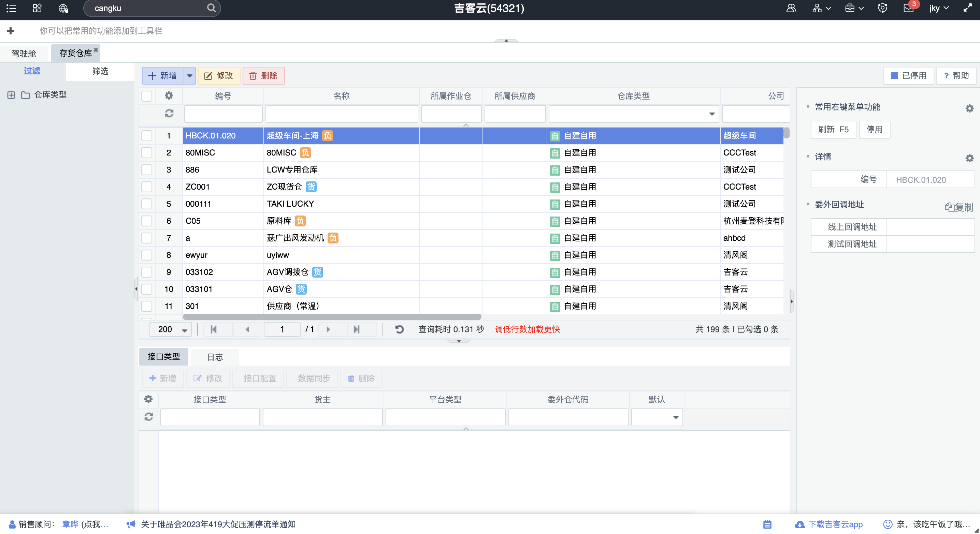Image resolution: width=980 pixels, height=534 pixels.
Task: Click the announcement megaphone icon
Action: pyautogui.click(x=131, y=524)
